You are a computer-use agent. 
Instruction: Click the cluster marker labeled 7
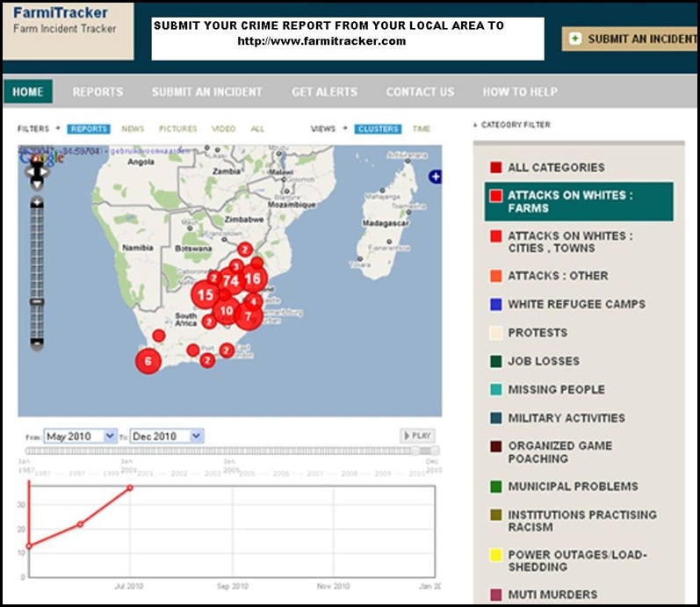click(x=249, y=316)
